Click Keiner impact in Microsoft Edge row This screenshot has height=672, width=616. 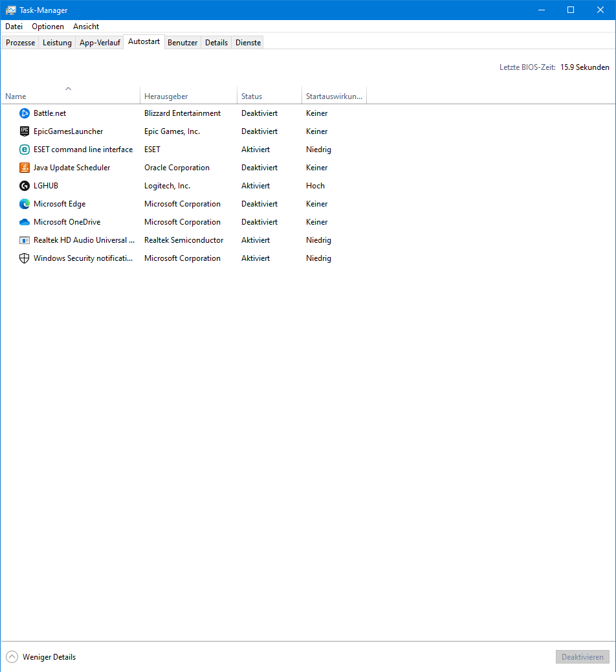pyautogui.click(x=316, y=204)
